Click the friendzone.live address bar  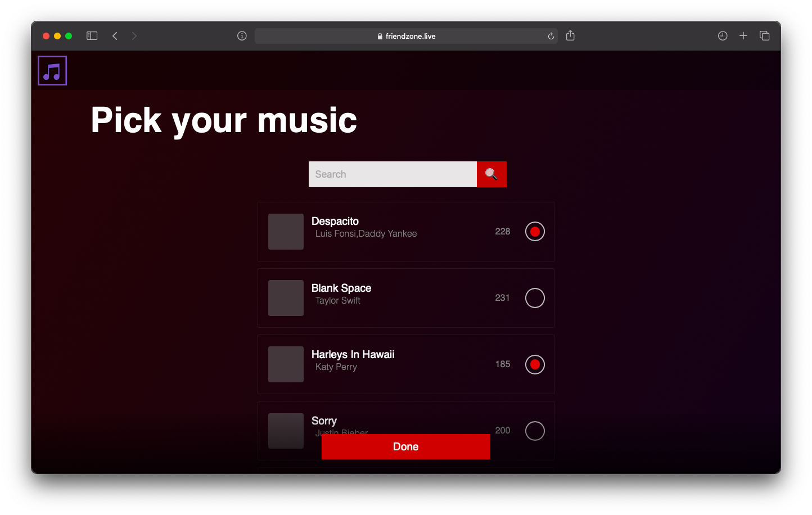[x=406, y=36]
